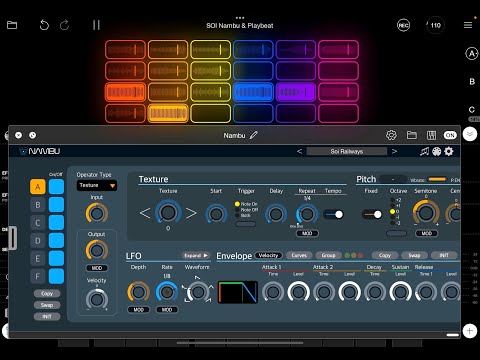
Task: Open the Nambu MIDI connector icon
Action: [437, 151]
